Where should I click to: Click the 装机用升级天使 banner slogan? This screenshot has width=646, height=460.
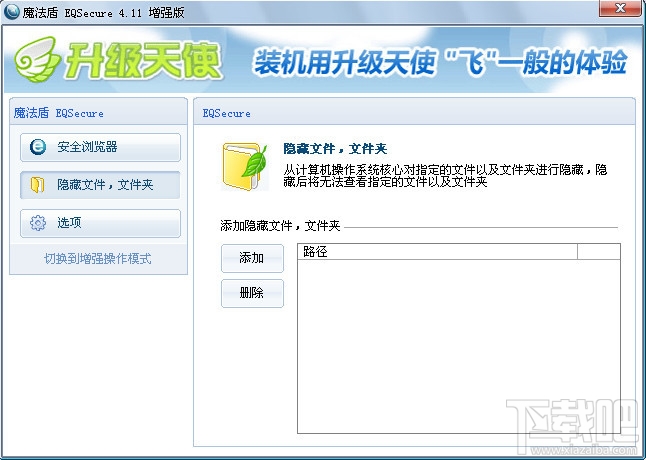click(440, 62)
